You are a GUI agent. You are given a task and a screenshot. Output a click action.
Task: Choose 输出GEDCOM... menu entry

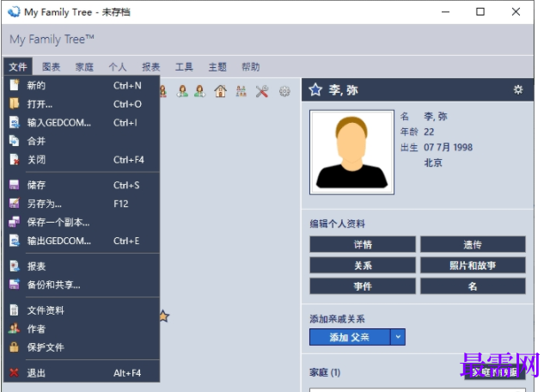pyautogui.click(x=82, y=241)
